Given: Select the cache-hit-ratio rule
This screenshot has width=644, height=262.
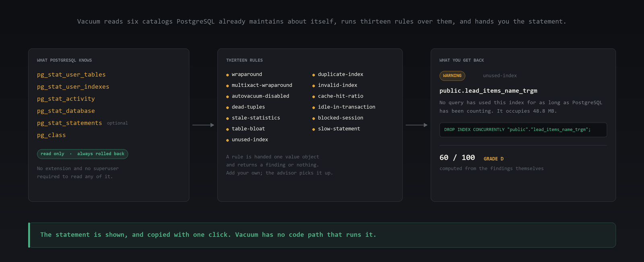Looking at the screenshot, I should (x=341, y=96).
